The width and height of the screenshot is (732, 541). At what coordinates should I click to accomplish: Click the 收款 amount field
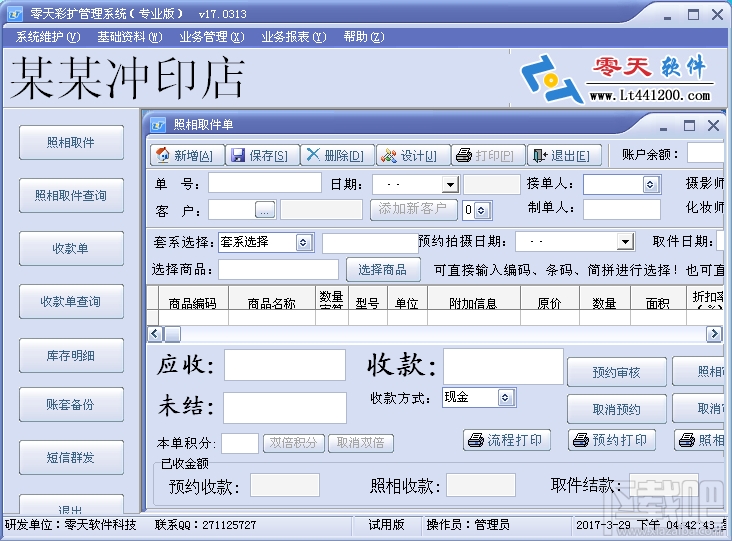(503, 366)
